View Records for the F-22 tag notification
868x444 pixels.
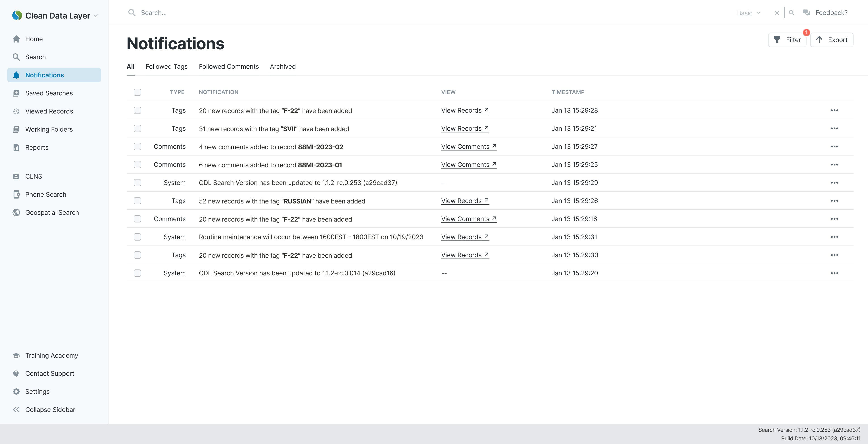[x=465, y=111]
